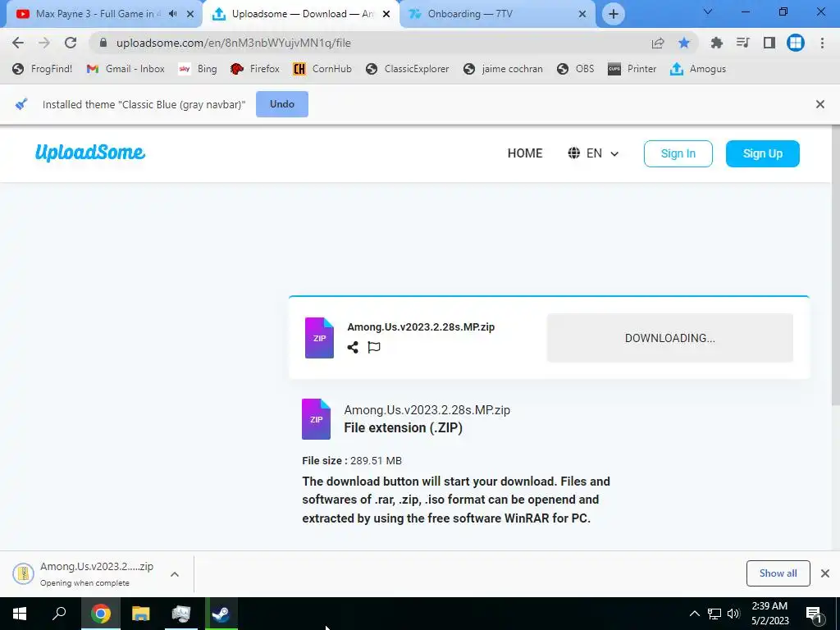Click the purple ZIP icon in download card

pos(319,337)
